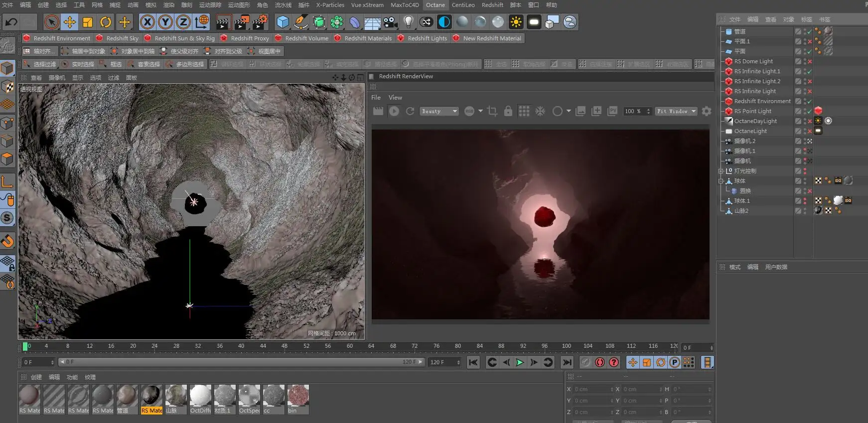Expand the 灯光绘制 tree node
The height and width of the screenshot is (423, 868).
coord(721,171)
